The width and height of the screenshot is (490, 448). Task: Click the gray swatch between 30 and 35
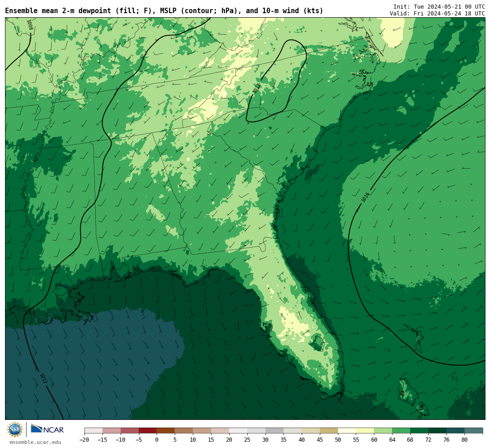tap(274, 431)
